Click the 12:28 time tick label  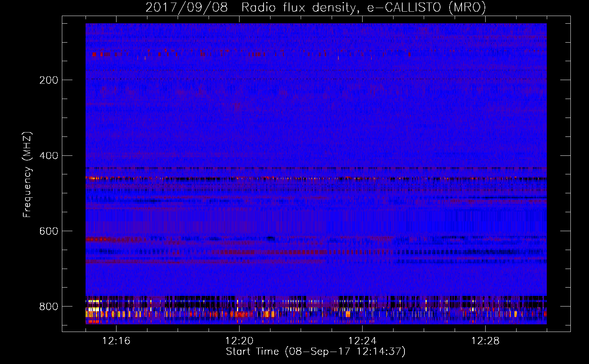pos(485,341)
